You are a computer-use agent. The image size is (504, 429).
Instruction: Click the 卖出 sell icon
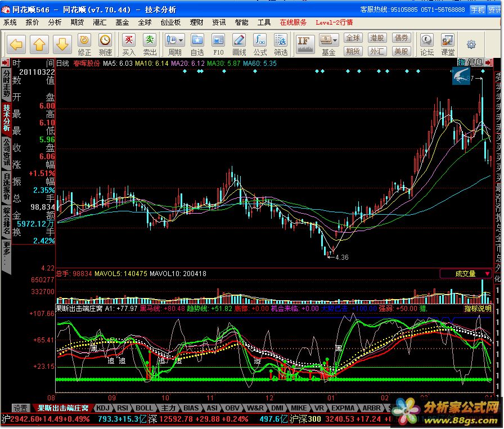tap(150, 45)
